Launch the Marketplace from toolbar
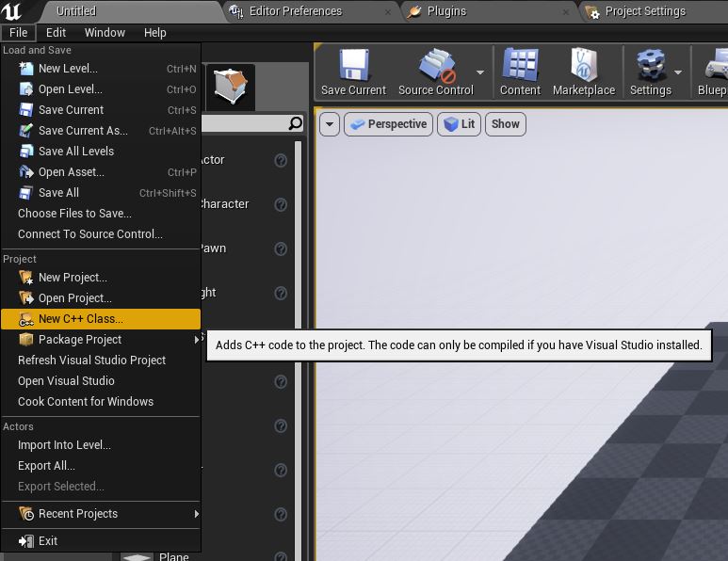This screenshot has width=728, height=561. tap(584, 72)
